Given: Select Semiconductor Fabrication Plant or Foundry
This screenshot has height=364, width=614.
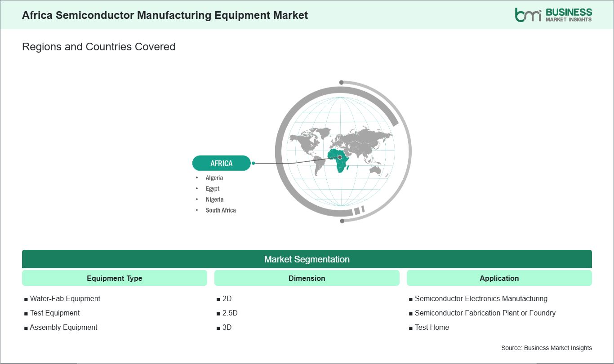Looking at the screenshot, I should tap(485, 313).
